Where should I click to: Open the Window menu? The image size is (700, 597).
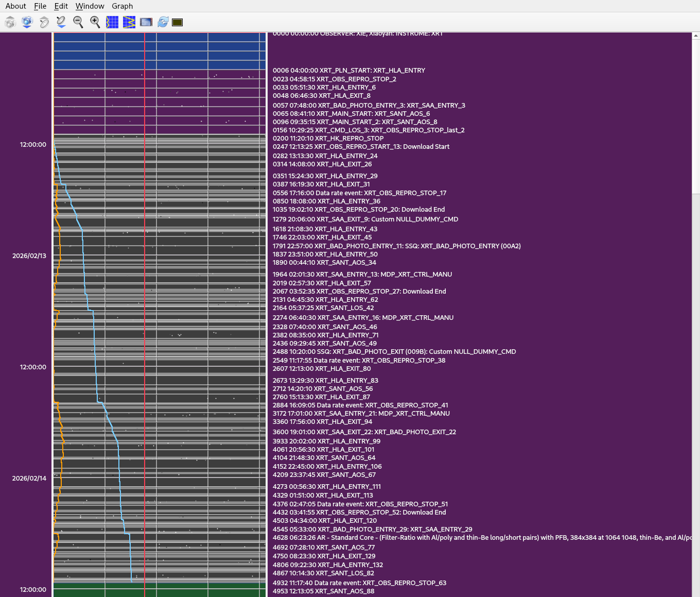click(x=90, y=6)
